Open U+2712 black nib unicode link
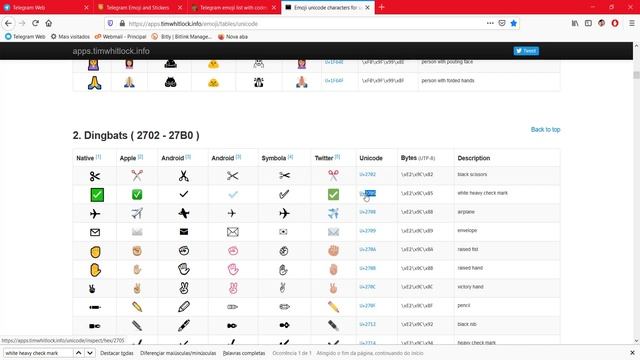The width and height of the screenshot is (640, 360). (367, 324)
